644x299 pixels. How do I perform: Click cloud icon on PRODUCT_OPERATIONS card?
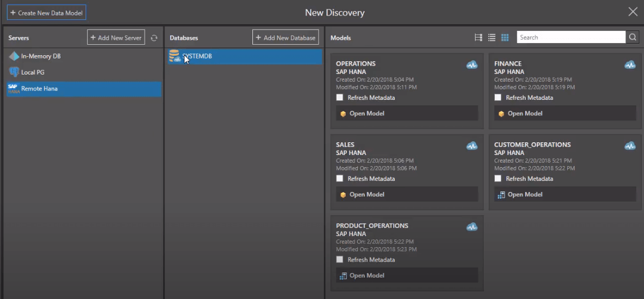coord(472,227)
